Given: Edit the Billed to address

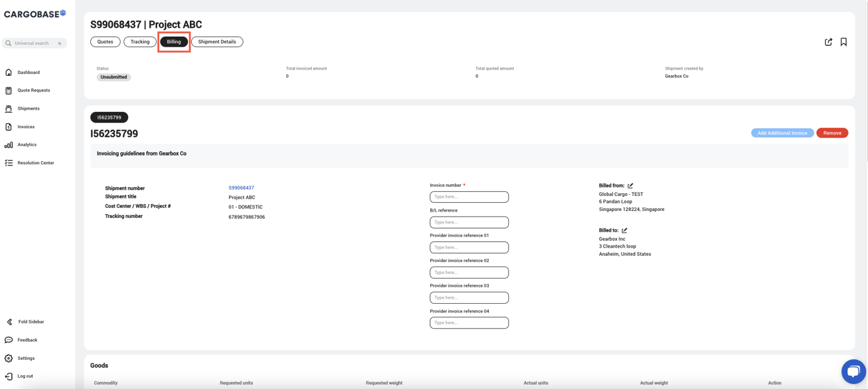Looking at the screenshot, I should (x=623, y=230).
